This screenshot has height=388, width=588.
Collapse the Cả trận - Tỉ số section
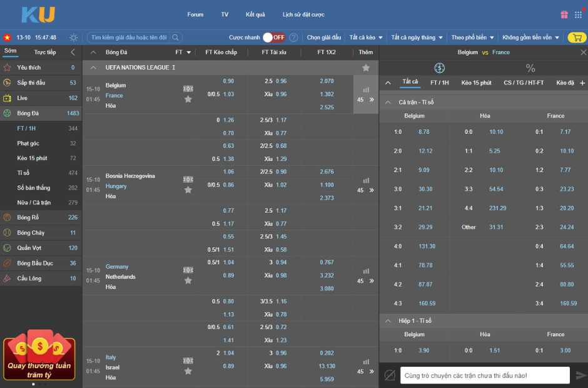coord(388,102)
